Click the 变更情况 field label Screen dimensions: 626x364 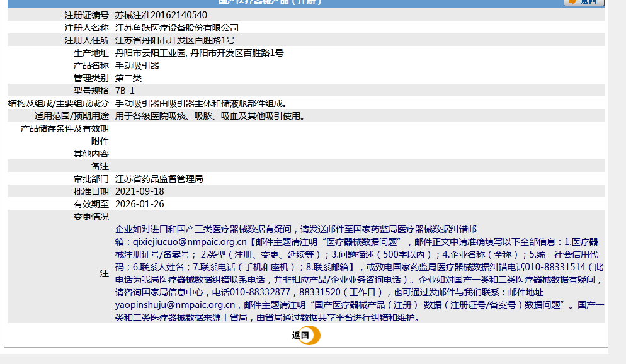(x=91, y=217)
